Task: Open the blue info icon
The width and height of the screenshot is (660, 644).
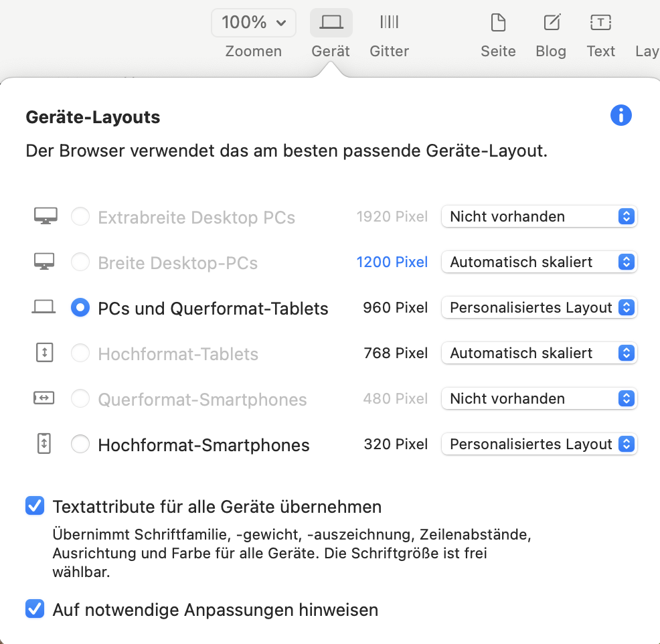Action: pyautogui.click(x=621, y=116)
